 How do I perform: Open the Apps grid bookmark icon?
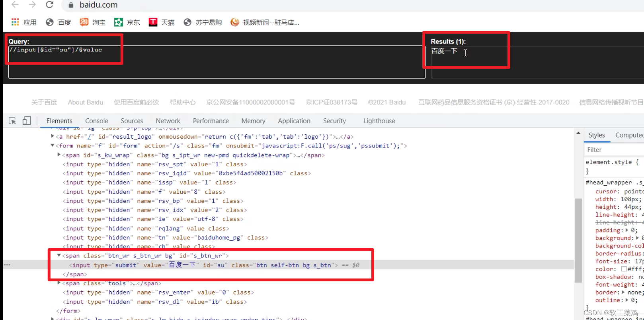[15, 22]
